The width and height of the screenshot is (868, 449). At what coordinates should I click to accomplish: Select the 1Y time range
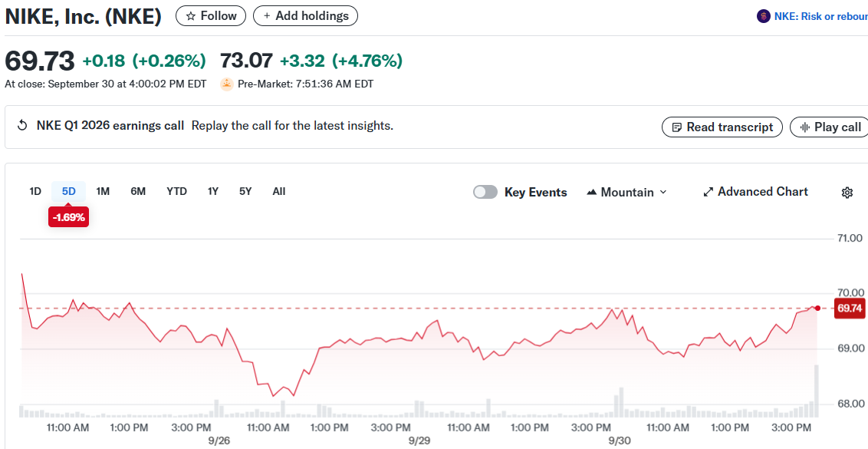pos(213,191)
